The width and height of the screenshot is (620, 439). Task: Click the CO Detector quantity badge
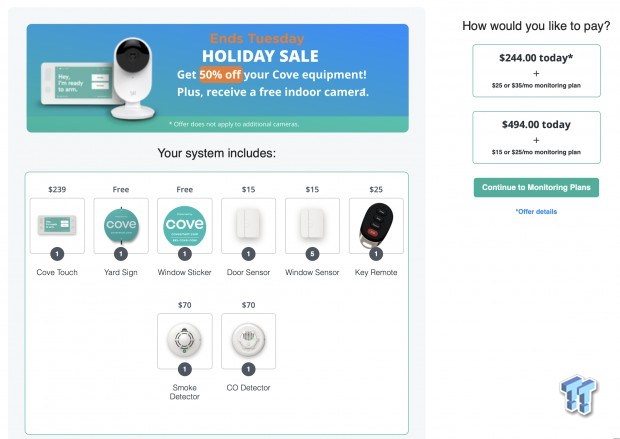[248, 369]
